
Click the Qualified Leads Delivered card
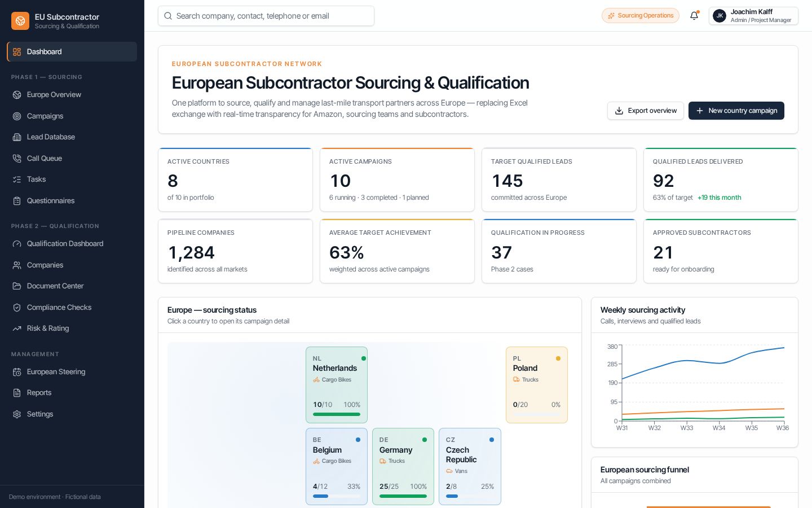[721, 179]
